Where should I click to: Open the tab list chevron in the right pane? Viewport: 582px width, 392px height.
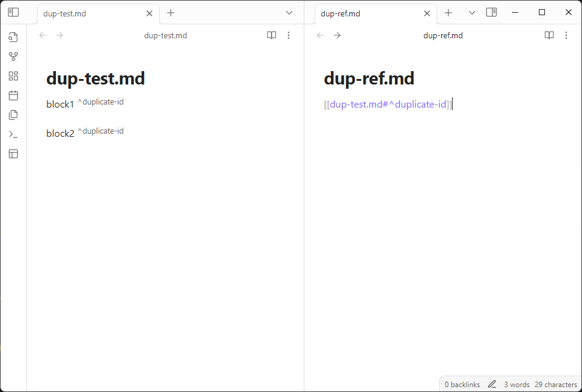pos(471,12)
